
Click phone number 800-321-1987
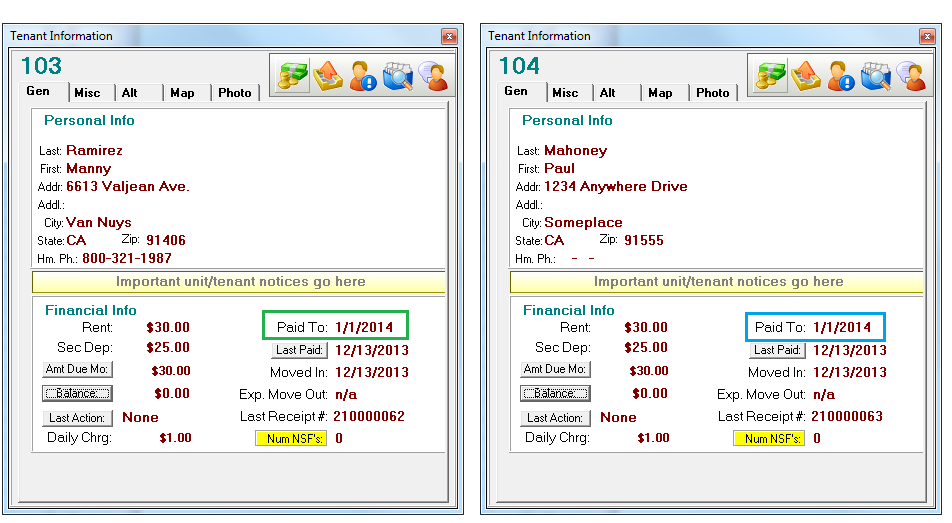pyautogui.click(x=127, y=258)
